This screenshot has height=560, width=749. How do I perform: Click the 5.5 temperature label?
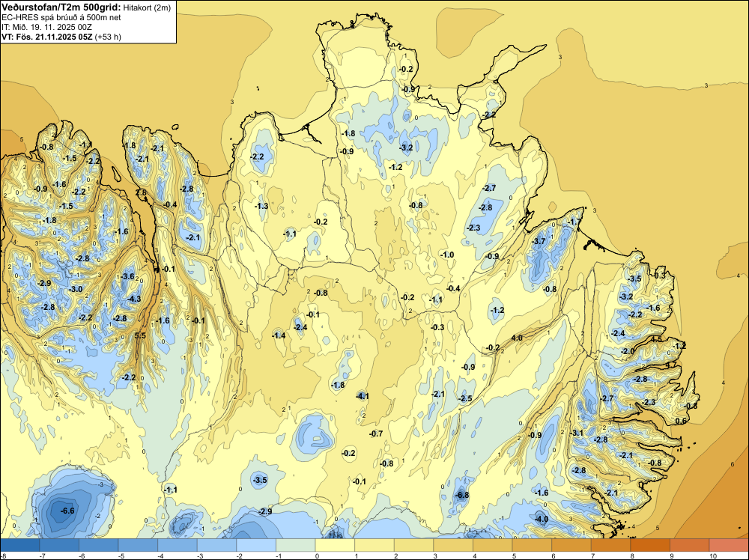click(140, 335)
